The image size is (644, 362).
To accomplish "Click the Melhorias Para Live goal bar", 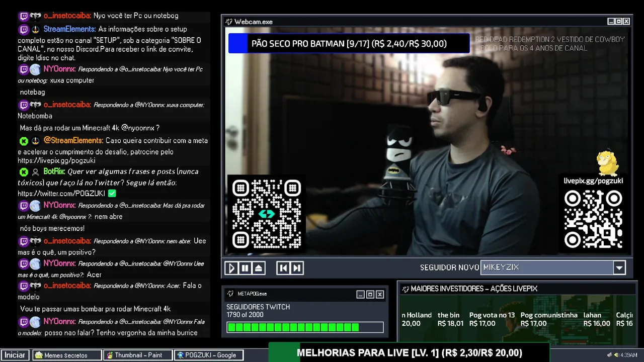I will click(x=409, y=352).
